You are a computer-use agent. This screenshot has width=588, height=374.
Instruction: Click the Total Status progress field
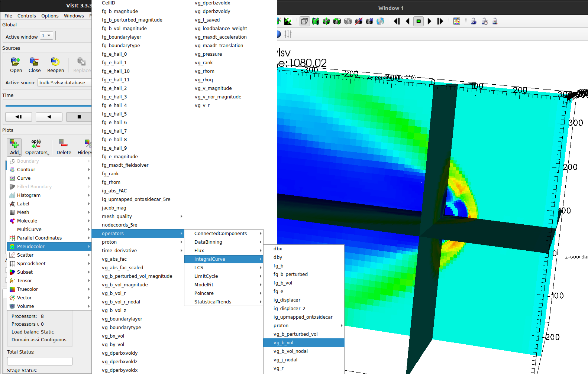[40, 361]
